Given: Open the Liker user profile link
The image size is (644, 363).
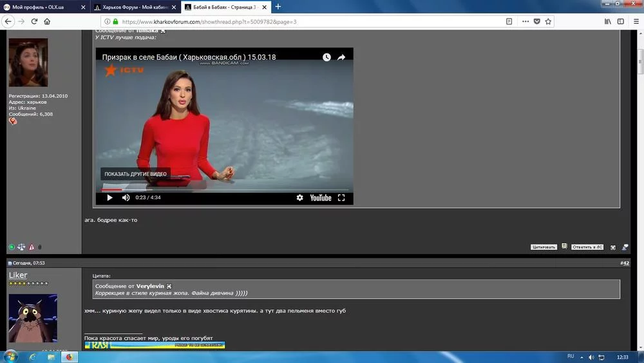Looking at the screenshot, I should pos(18,275).
